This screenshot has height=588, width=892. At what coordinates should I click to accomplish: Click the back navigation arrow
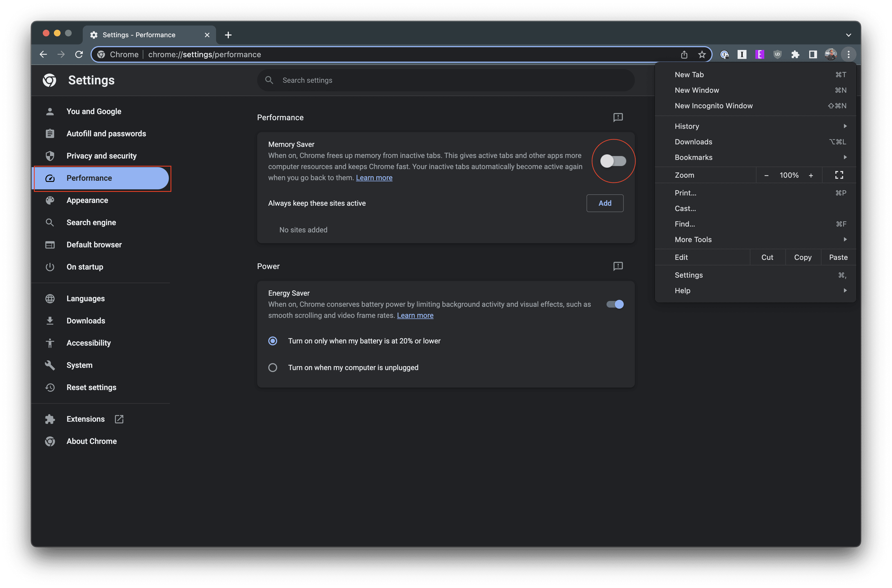pos(43,54)
